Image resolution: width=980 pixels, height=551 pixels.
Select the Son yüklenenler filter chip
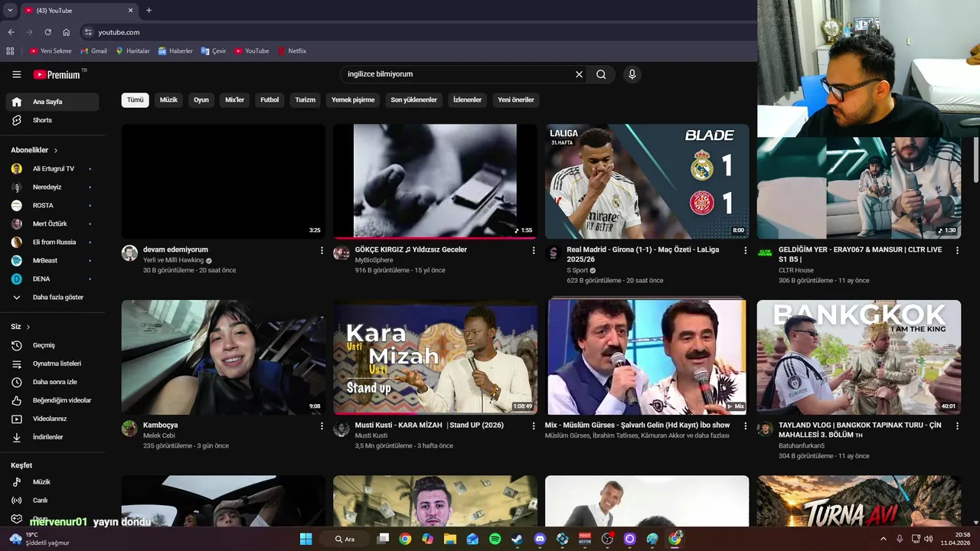[413, 99]
